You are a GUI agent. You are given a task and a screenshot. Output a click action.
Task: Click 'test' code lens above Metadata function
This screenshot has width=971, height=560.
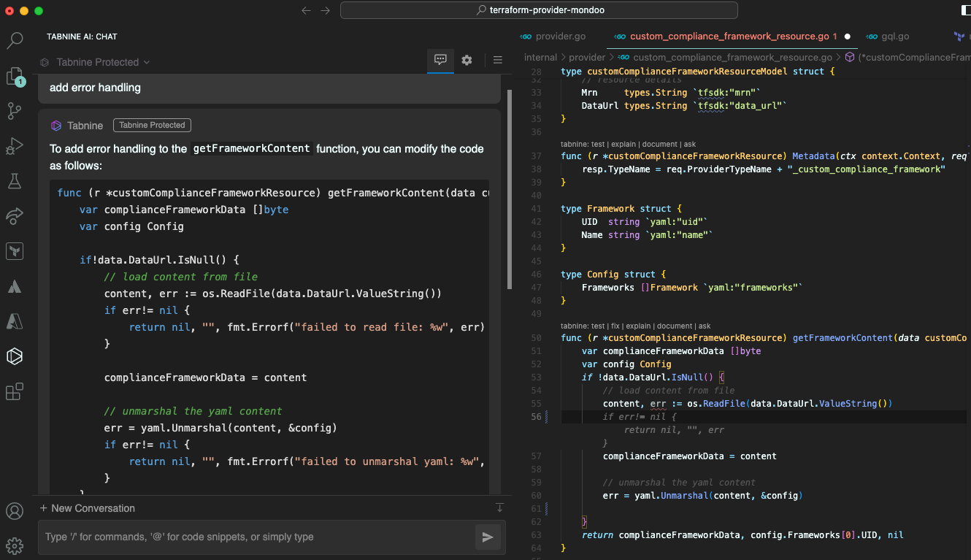(x=598, y=145)
